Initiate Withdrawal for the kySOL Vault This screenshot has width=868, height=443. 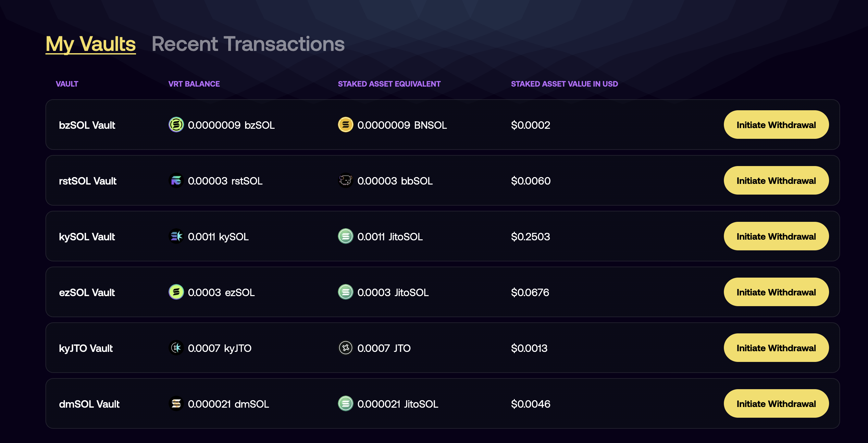coord(776,236)
